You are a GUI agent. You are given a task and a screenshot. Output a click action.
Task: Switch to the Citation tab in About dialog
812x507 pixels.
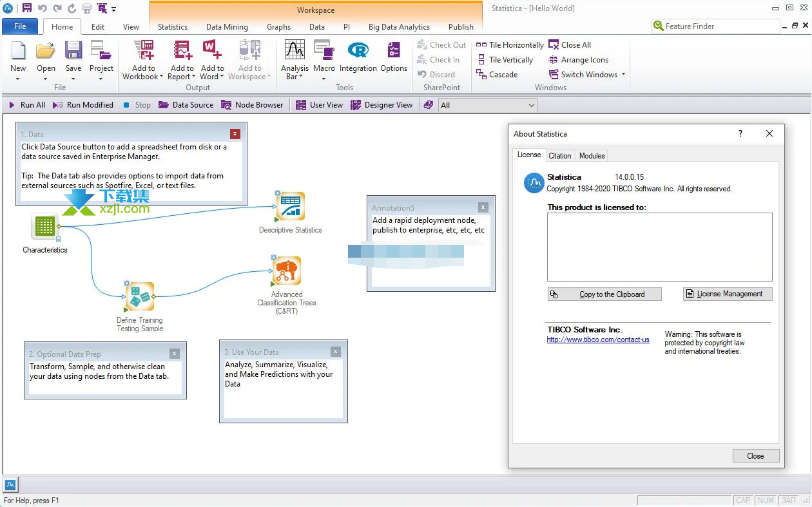pos(559,155)
